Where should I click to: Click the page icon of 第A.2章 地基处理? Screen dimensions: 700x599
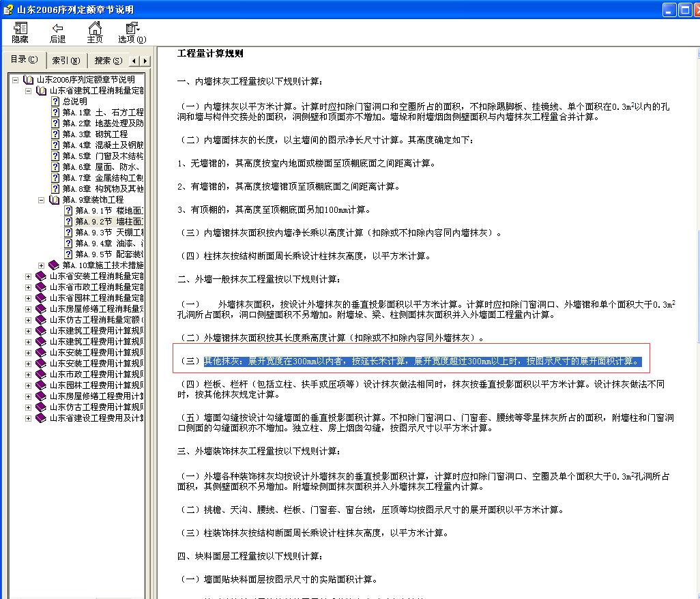click(x=55, y=123)
